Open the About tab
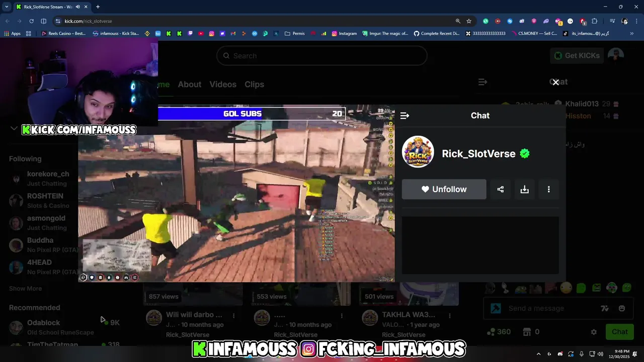 (x=189, y=84)
